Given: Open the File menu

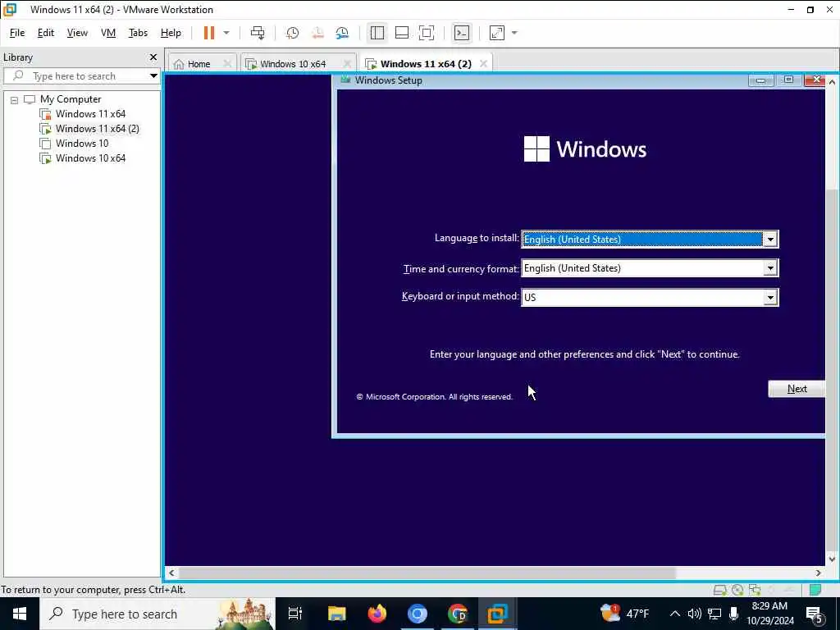Looking at the screenshot, I should point(17,33).
